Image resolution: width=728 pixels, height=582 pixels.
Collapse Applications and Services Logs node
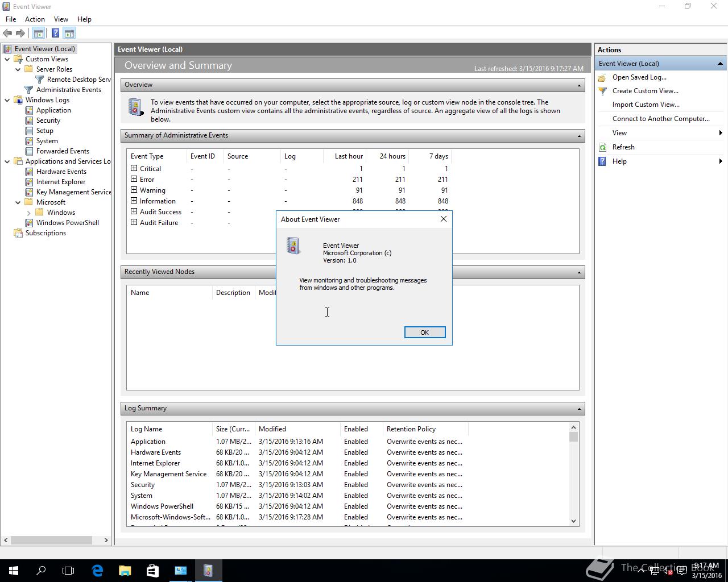pos(7,161)
